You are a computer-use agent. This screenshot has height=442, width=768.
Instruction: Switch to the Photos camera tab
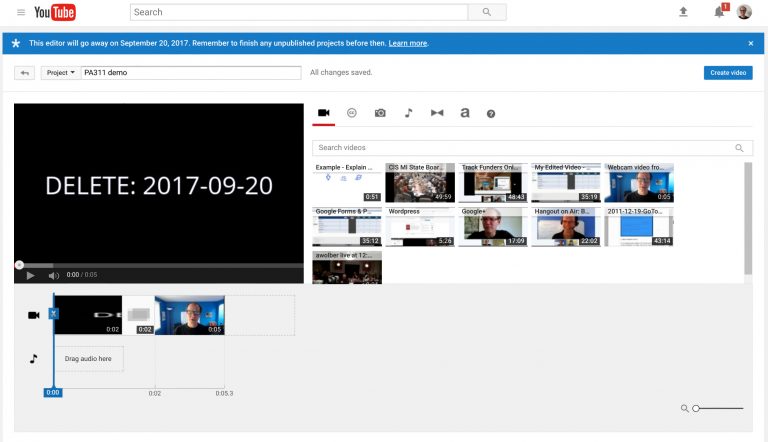[380, 113]
